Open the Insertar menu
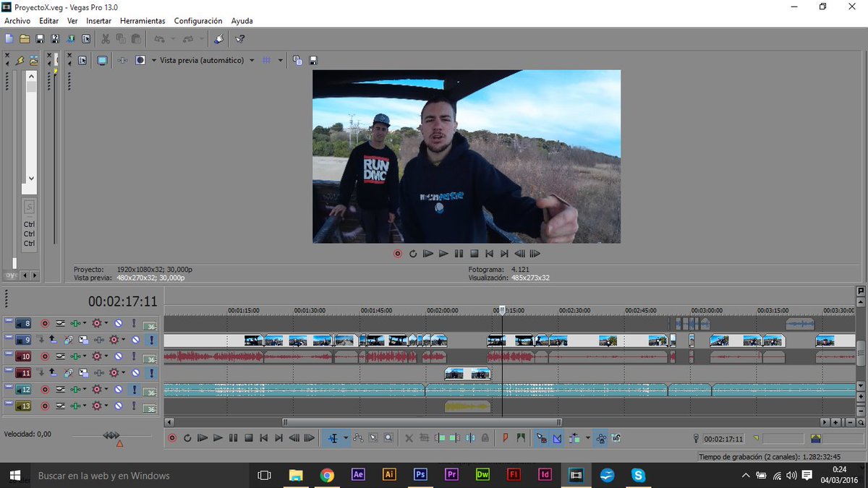The height and width of the screenshot is (488, 868). pos(99,21)
